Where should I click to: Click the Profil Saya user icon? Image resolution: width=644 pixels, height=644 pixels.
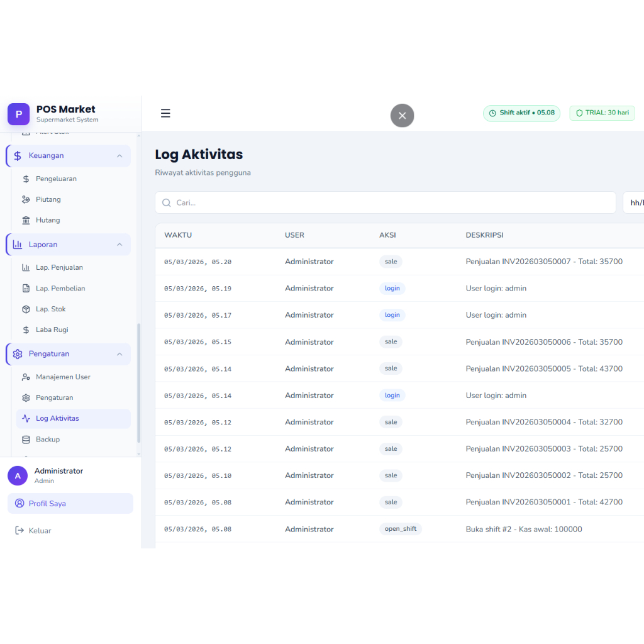tap(19, 503)
